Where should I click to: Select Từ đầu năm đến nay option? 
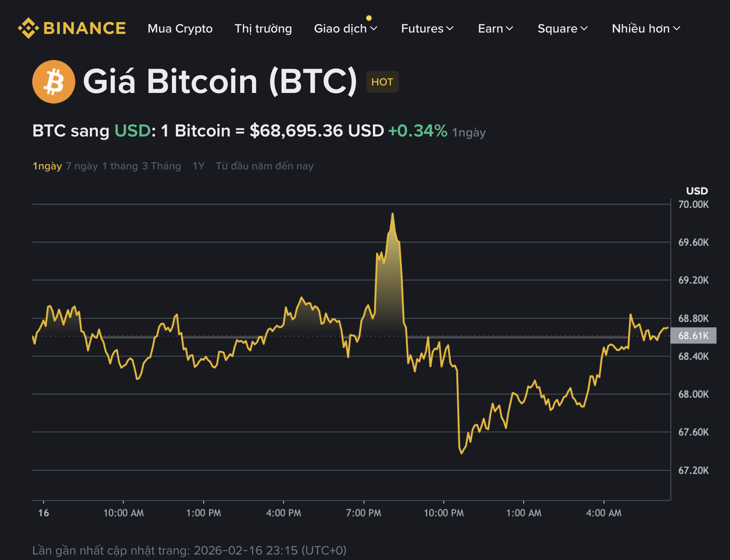(264, 165)
